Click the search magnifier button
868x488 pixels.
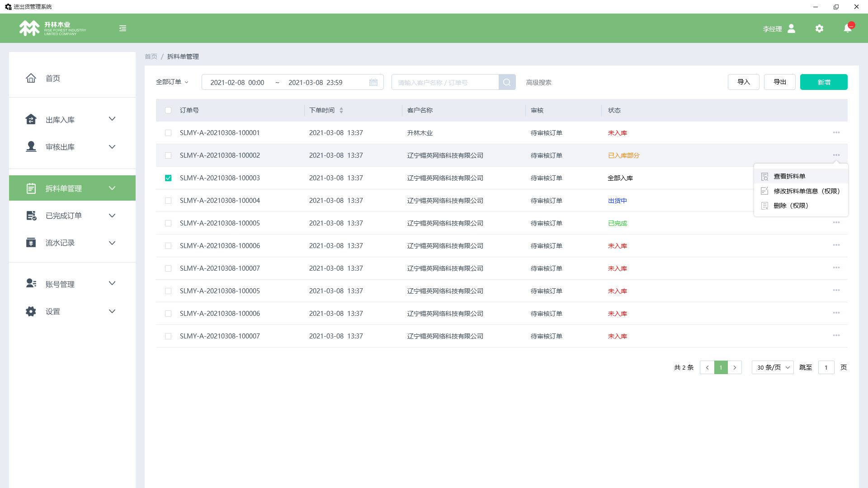point(507,82)
